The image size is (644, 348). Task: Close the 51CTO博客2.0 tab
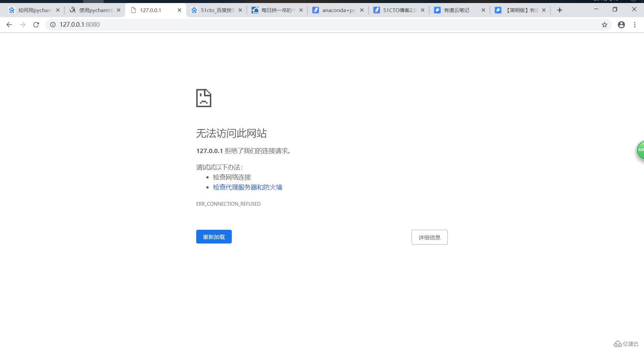[x=423, y=10]
